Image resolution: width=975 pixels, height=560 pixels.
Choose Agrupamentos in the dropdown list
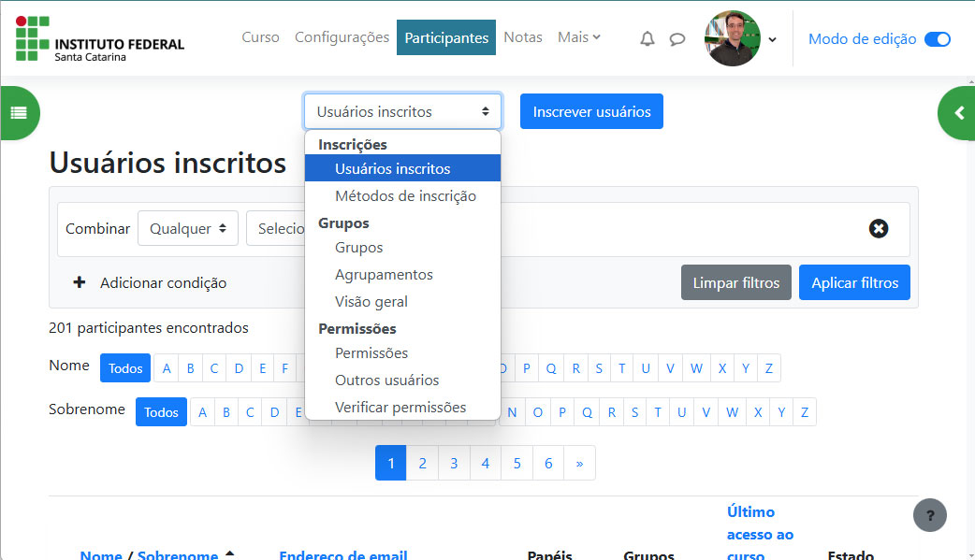384,275
